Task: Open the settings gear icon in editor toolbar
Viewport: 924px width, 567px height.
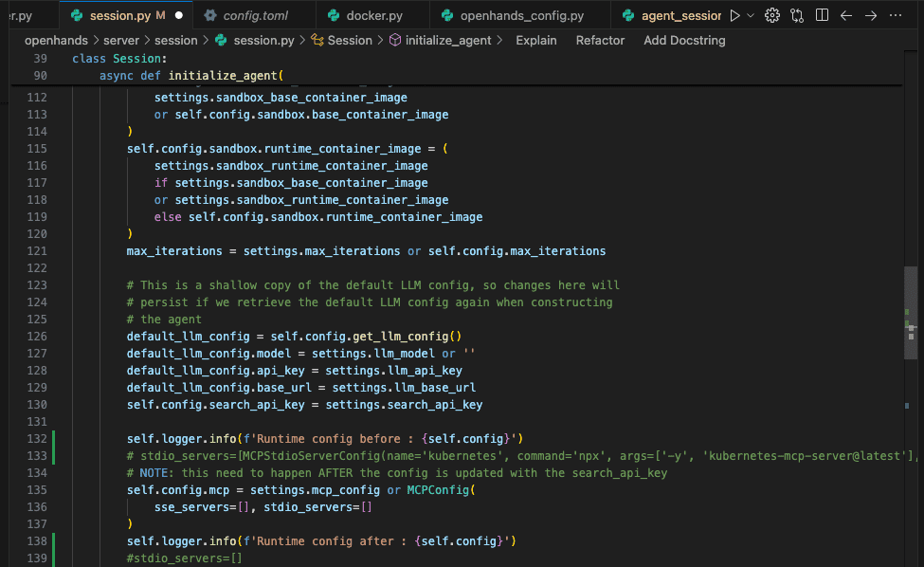Action: [x=772, y=16]
